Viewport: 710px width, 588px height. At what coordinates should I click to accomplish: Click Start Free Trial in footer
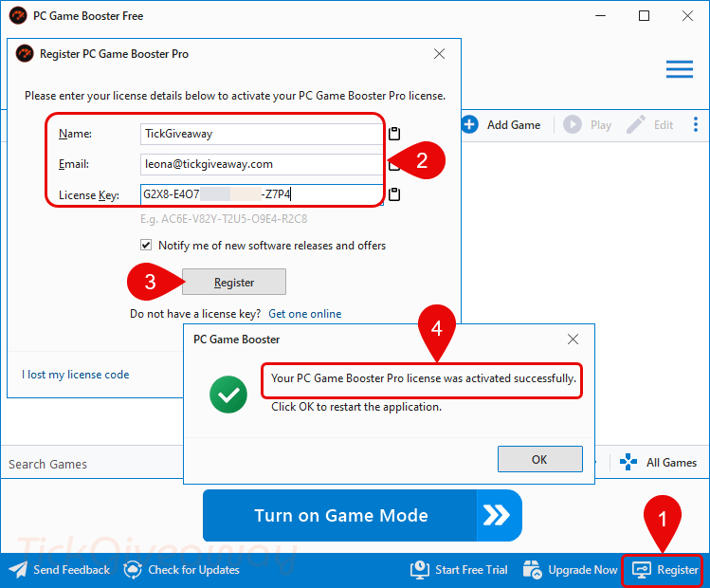click(459, 570)
